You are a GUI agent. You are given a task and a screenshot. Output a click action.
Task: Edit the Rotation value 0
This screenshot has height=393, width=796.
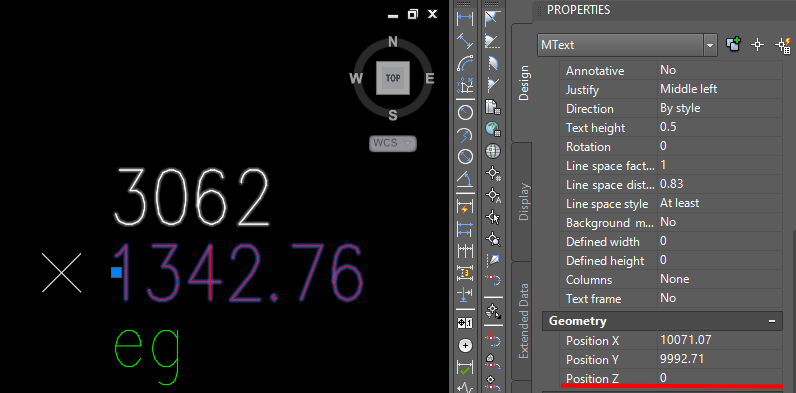click(719, 146)
